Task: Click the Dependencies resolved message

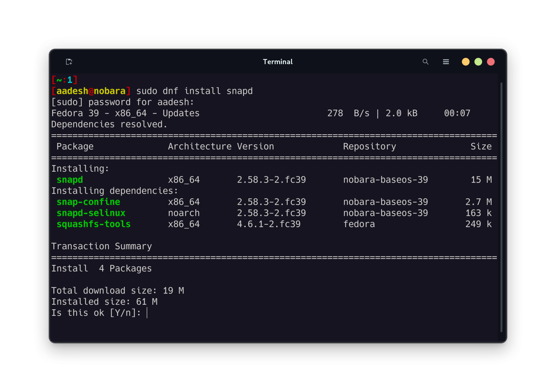Action: [109, 124]
